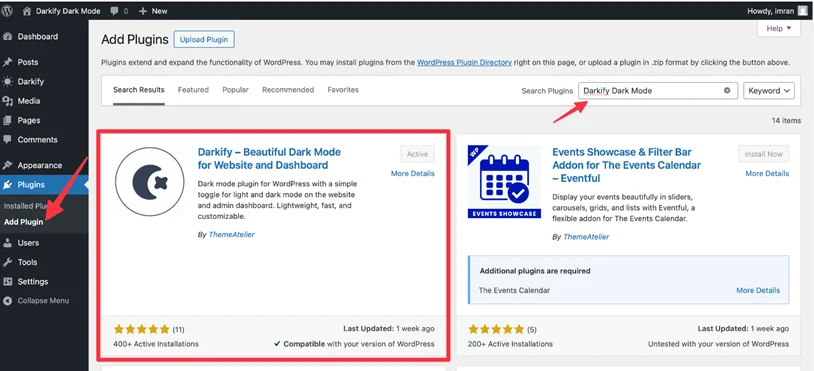Image resolution: width=814 pixels, height=371 pixels.
Task: Open the WordPress logo menu
Action: pyautogui.click(x=7, y=11)
